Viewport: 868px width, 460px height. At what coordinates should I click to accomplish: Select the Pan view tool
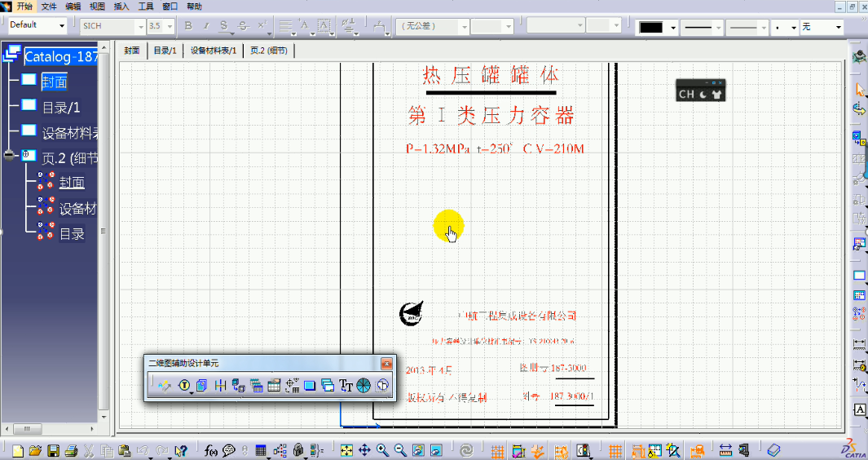[x=364, y=450]
